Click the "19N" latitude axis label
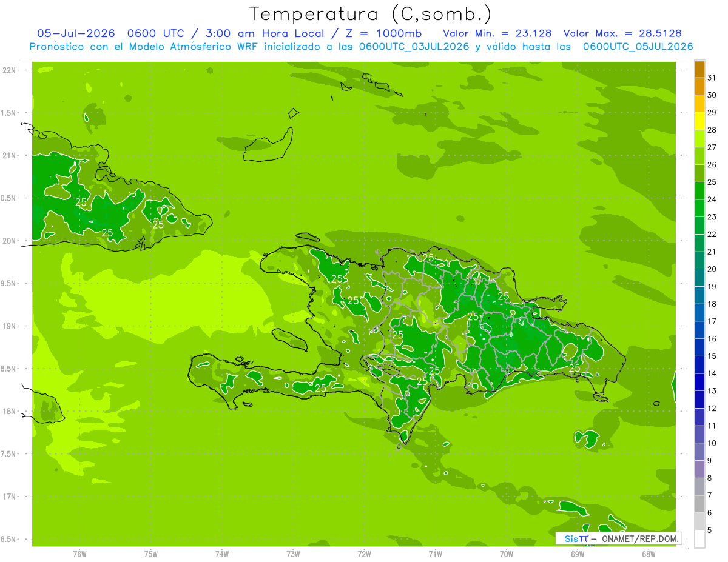Viewport: 728px width, 562px height. click(8, 326)
